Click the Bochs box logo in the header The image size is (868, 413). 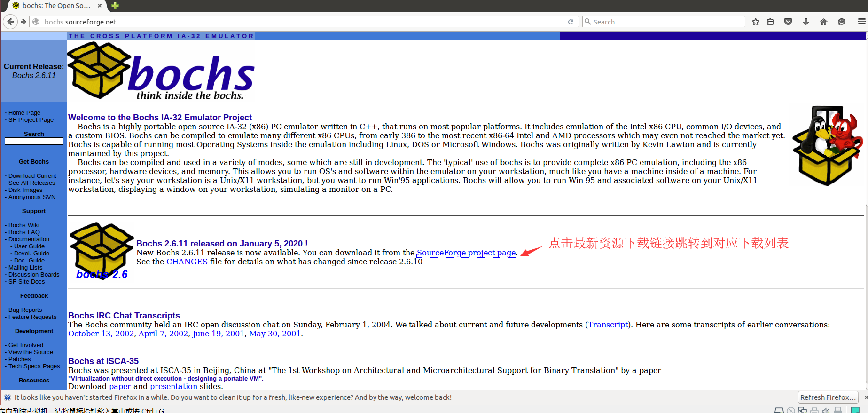tap(99, 71)
